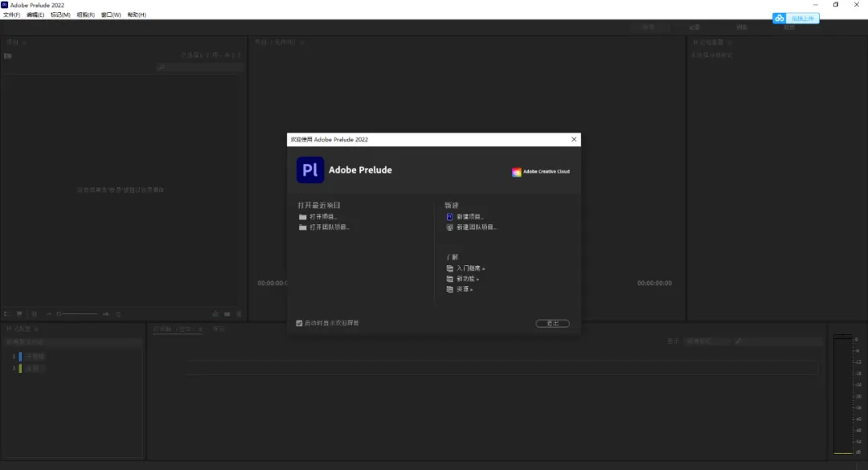Close the welcome dialog with X button

(574, 140)
